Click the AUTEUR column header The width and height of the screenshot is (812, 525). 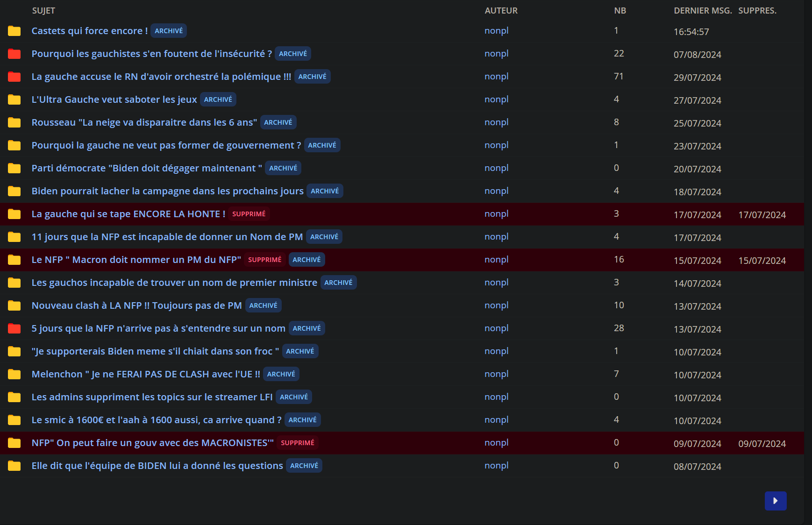[x=501, y=11]
